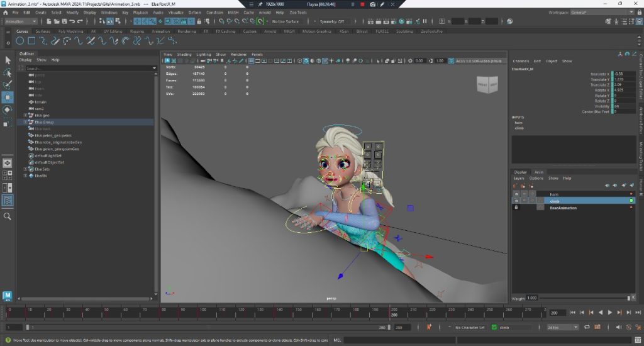Open the Zoo Tools menu

[298, 13]
